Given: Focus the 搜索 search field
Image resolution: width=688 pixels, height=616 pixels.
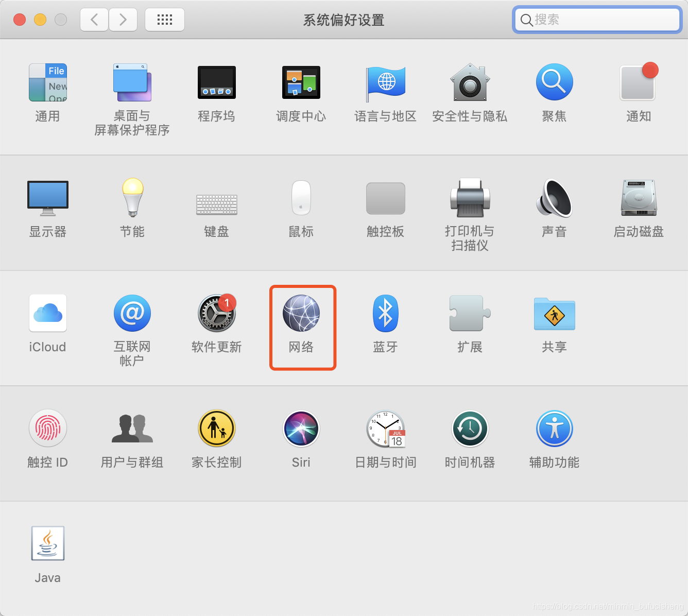Looking at the screenshot, I should click(x=597, y=20).
